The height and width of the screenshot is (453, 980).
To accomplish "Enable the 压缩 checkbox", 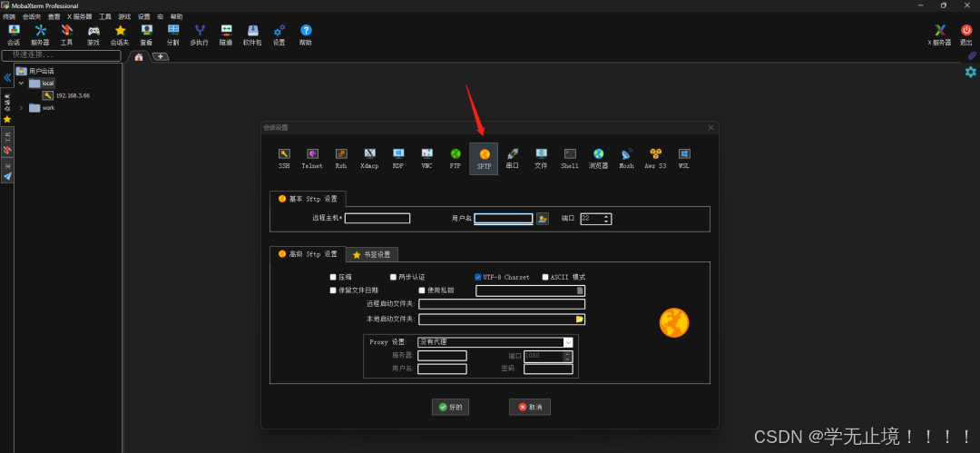I will (333, 277).
